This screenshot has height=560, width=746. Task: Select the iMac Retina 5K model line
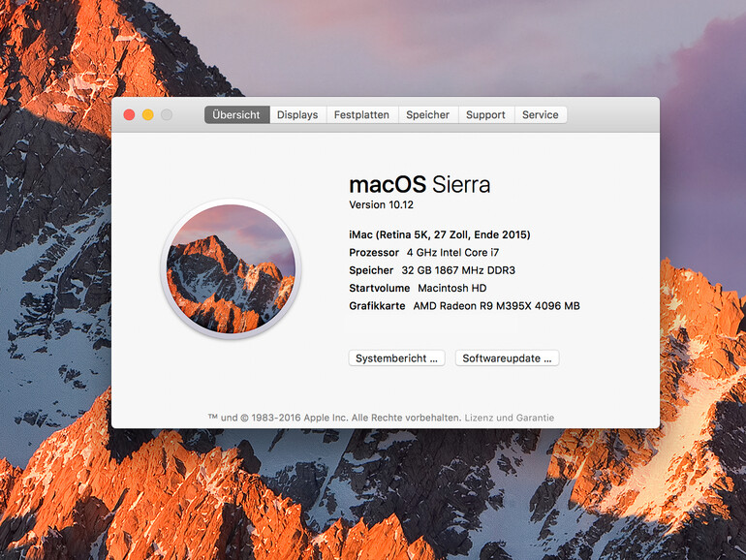point(440,234)
